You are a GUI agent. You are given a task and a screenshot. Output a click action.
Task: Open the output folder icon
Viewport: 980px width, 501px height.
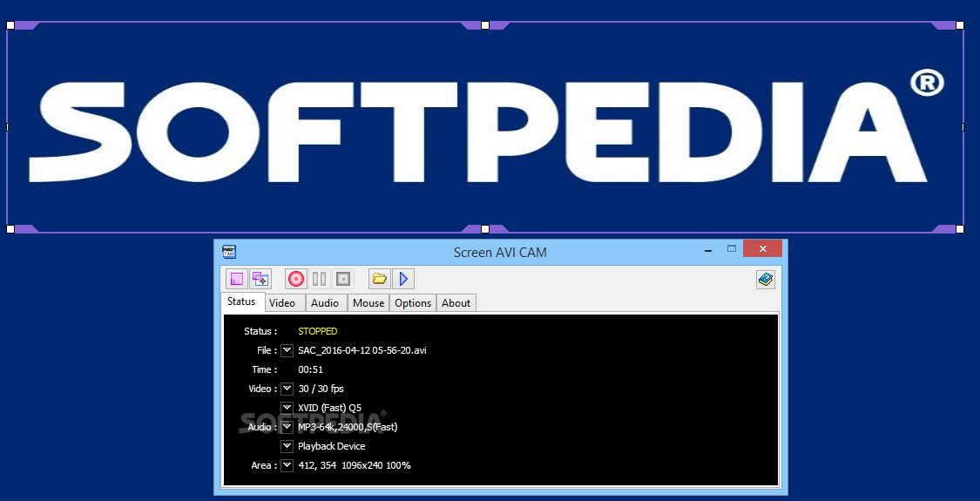pyautogui.click(x=380, y=278)
